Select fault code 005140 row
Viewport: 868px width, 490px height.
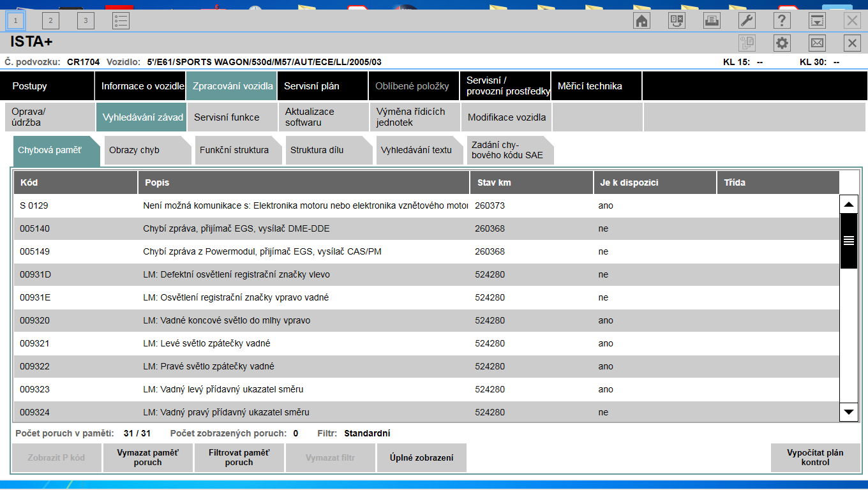(426, 229)
